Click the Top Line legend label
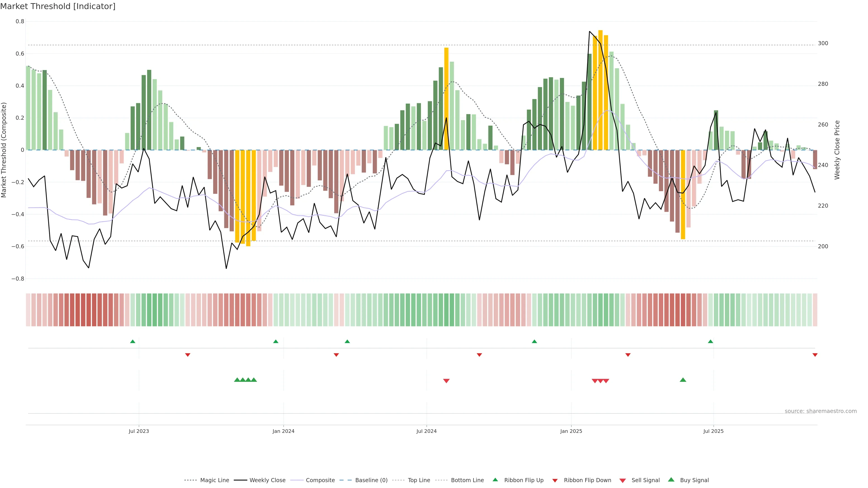The width and height of the screenshot is (868, 488). 419,480
